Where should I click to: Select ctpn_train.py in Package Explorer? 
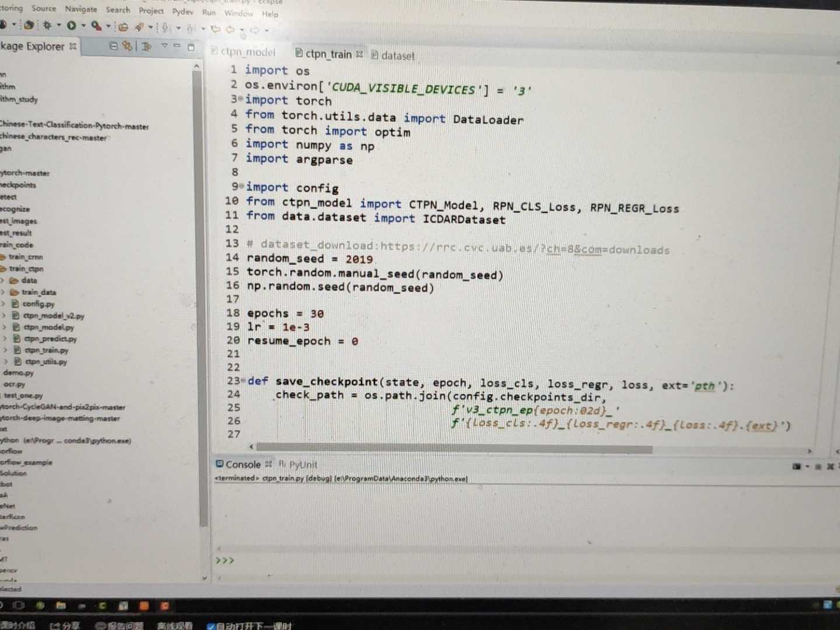click(x=41, y=350)
